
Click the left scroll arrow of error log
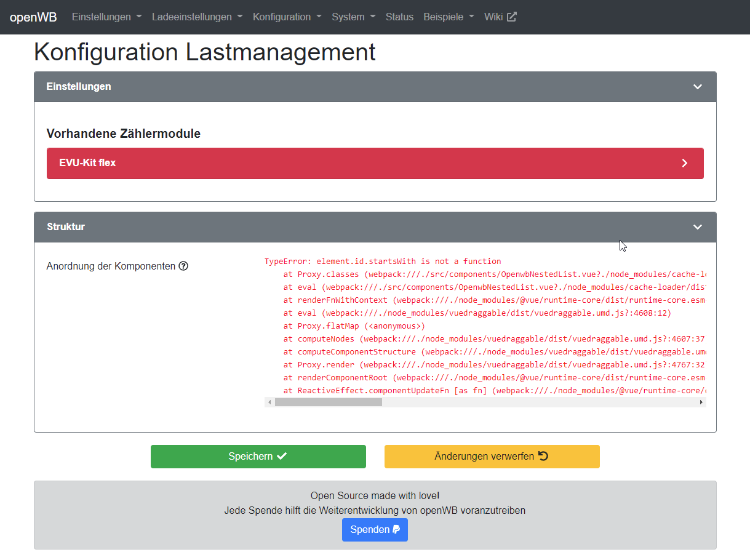coord(269,402)
